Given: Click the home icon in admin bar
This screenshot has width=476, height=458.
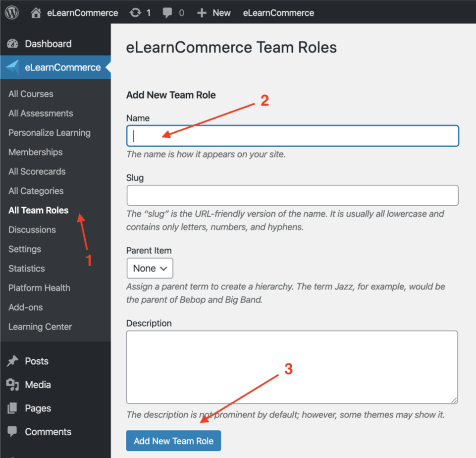Looking at the screenshot, I should (36, 13).
